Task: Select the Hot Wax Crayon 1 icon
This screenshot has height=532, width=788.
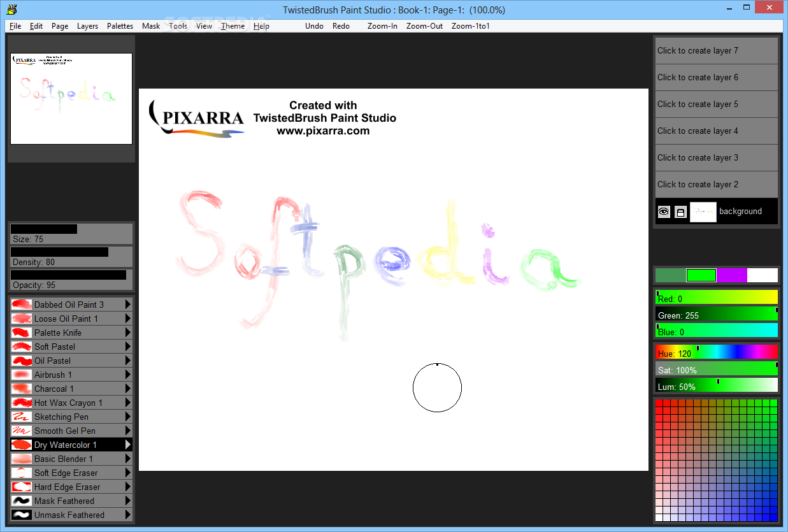Action: point(22,403)
